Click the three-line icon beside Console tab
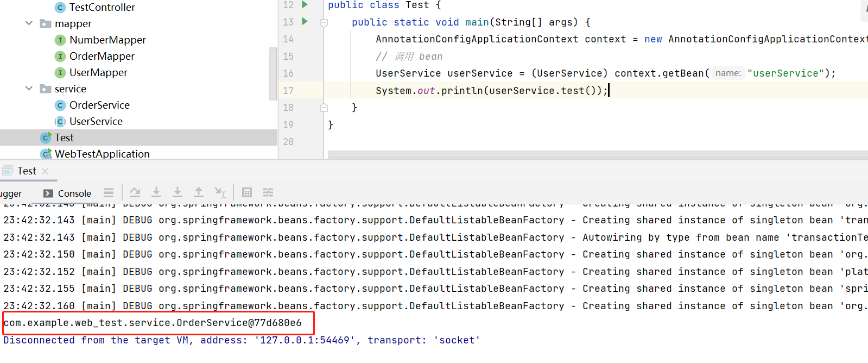The height and width of the screenshot is (363, 868). [109, 193]
